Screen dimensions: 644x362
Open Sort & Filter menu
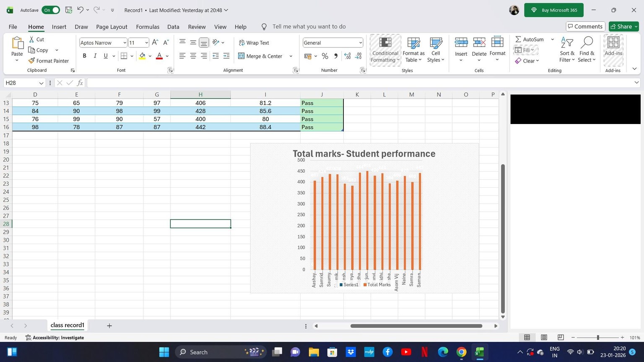pos(567,50)
